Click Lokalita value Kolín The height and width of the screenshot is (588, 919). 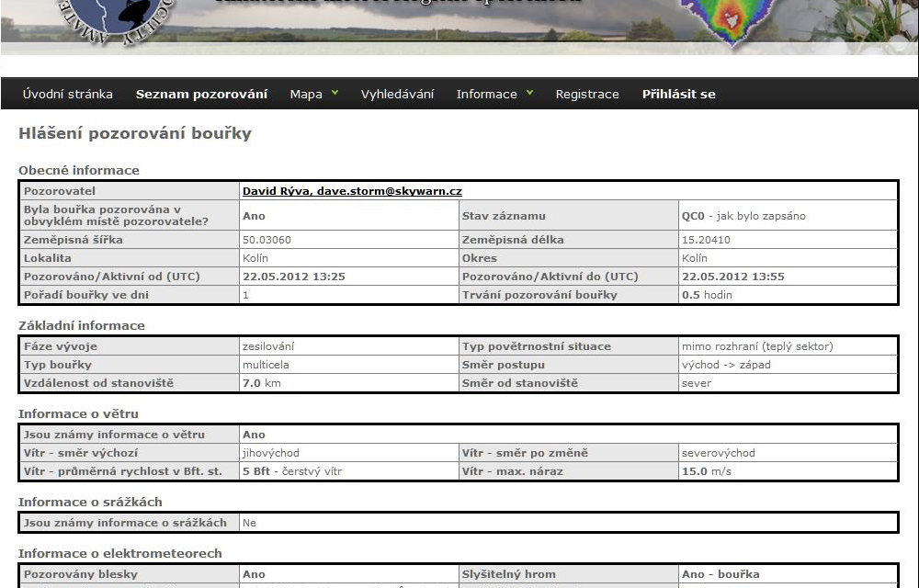pyautogui.click(x=255, y=258)
